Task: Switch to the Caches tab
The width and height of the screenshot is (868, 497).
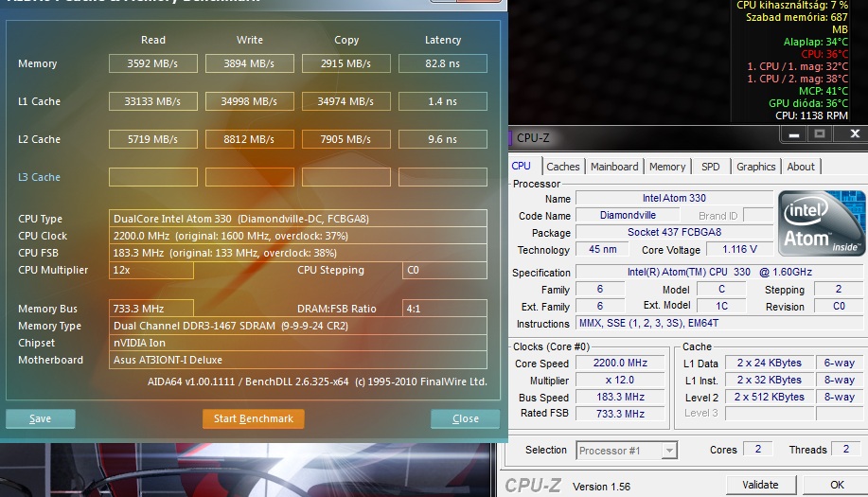Action: point(563,167)
